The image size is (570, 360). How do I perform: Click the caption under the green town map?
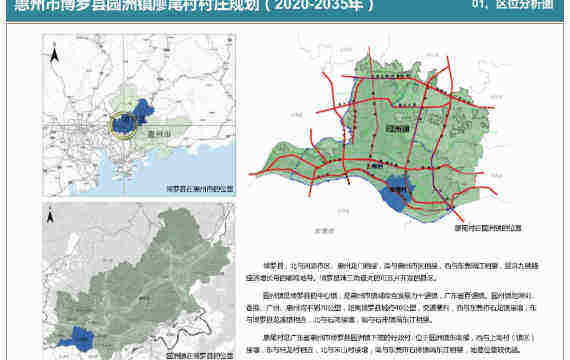pyautogui.click(x=487, y=228)
